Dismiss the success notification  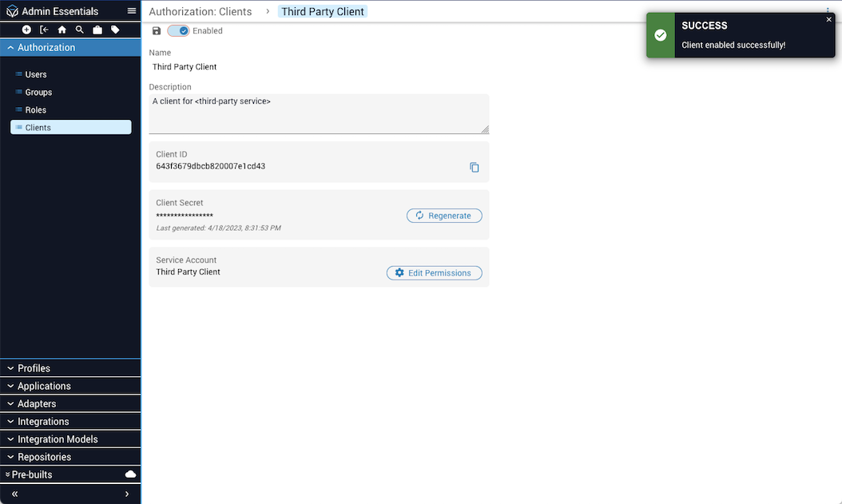click(x=828, y=19)
